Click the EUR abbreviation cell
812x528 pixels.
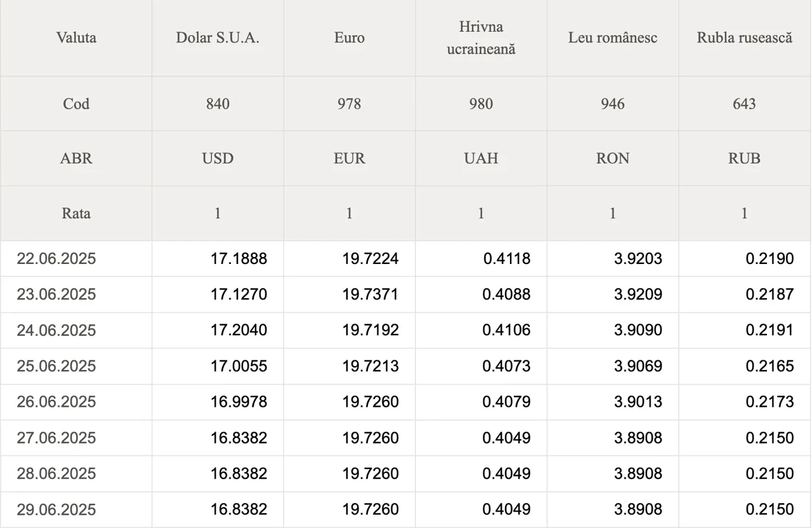click(350, 158)
